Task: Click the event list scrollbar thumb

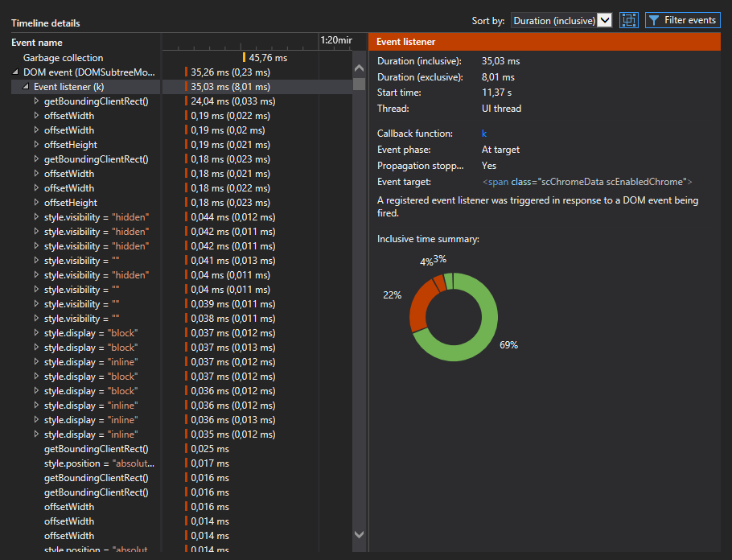Action: [359, 84]
